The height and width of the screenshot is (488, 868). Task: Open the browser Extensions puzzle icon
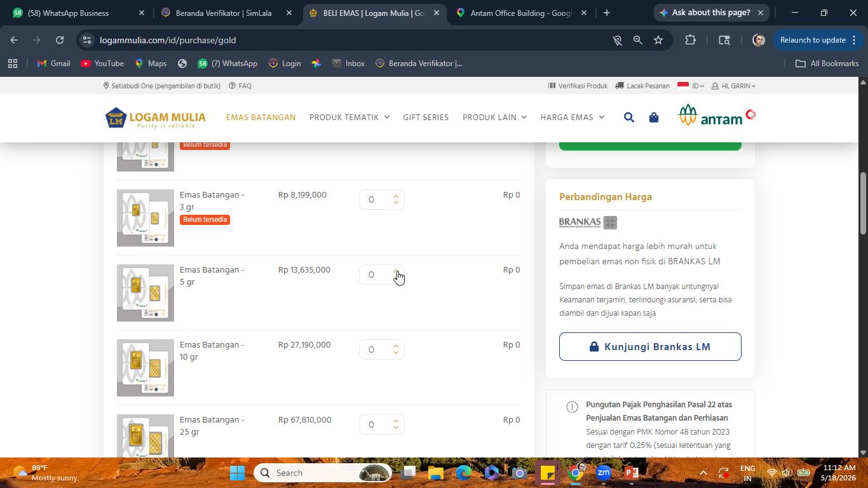[690, 40]
